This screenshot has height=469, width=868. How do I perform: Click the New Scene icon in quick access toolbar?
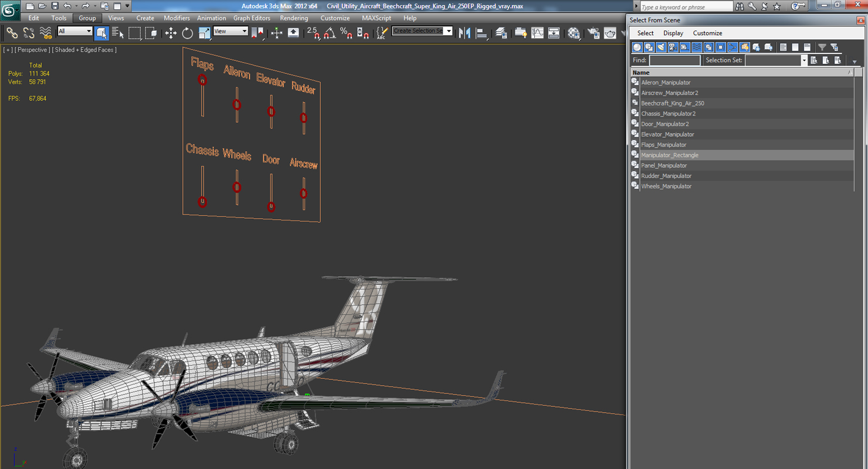[30, 6]
